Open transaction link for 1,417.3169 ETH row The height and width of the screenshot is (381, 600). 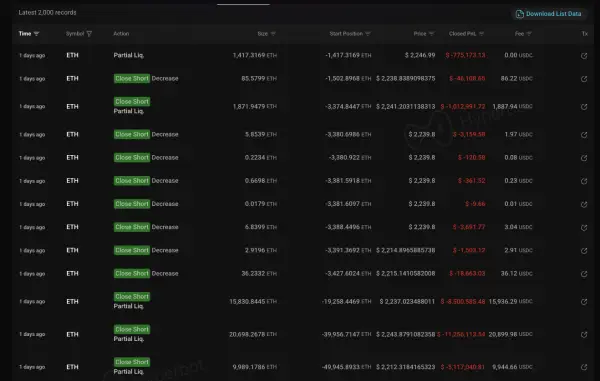pyautogui.click(x=584, y=56)
